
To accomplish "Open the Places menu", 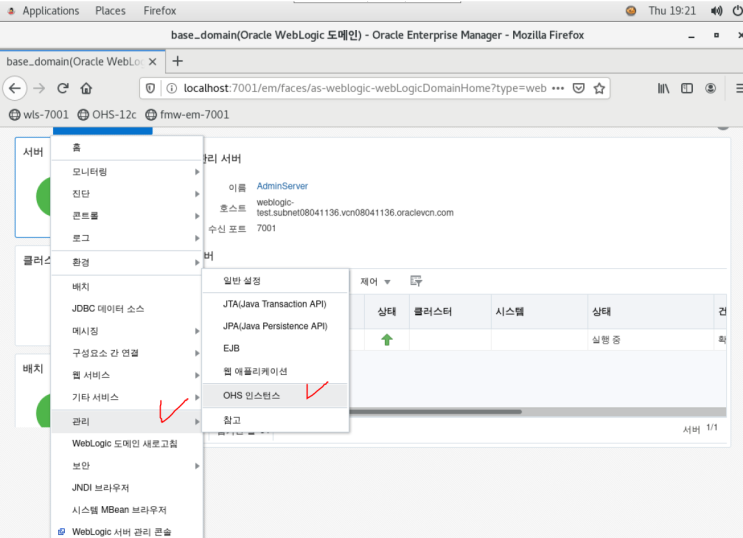I will pyautogui.click(x=110, y=10).
